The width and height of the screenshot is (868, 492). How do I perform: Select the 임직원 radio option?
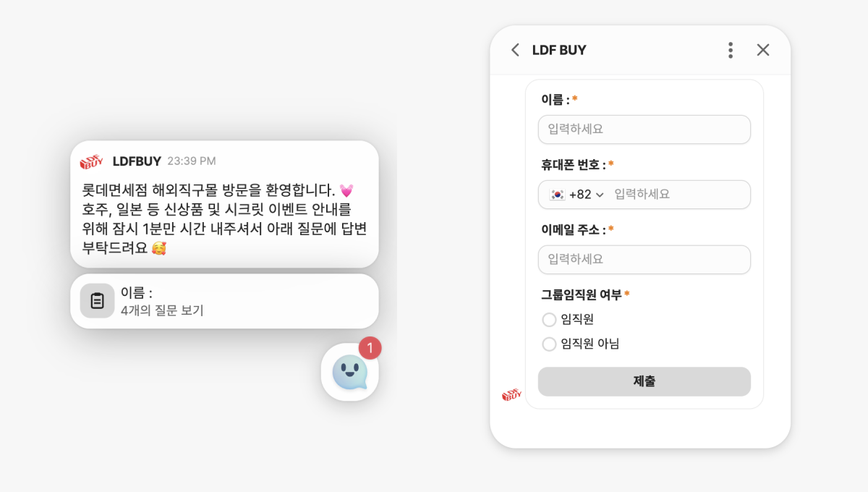(x=549, y=320)
